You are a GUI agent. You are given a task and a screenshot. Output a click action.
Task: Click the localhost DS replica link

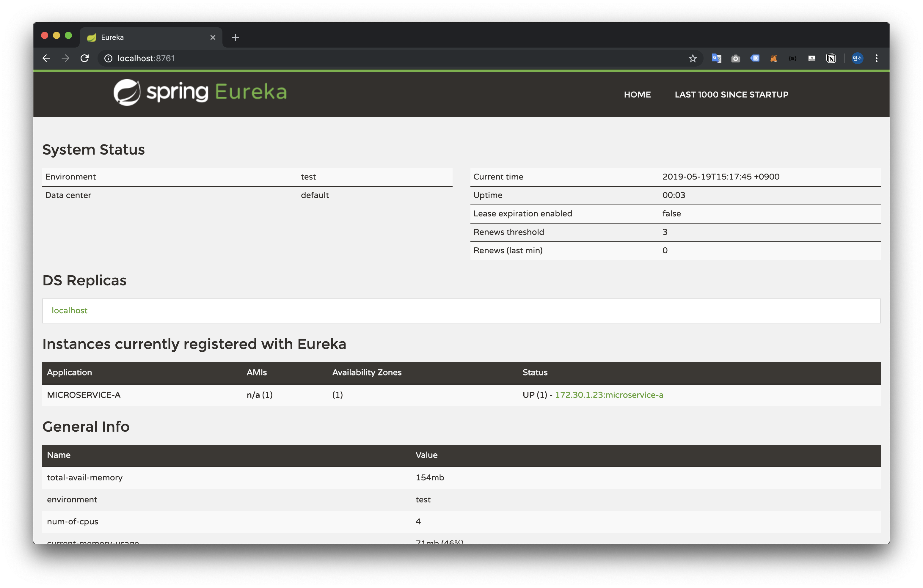(69, 310)
